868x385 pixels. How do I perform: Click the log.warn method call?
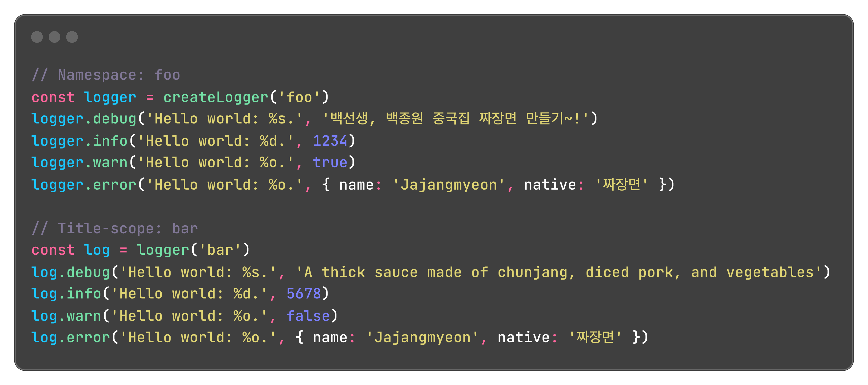(x=66, y=316)
